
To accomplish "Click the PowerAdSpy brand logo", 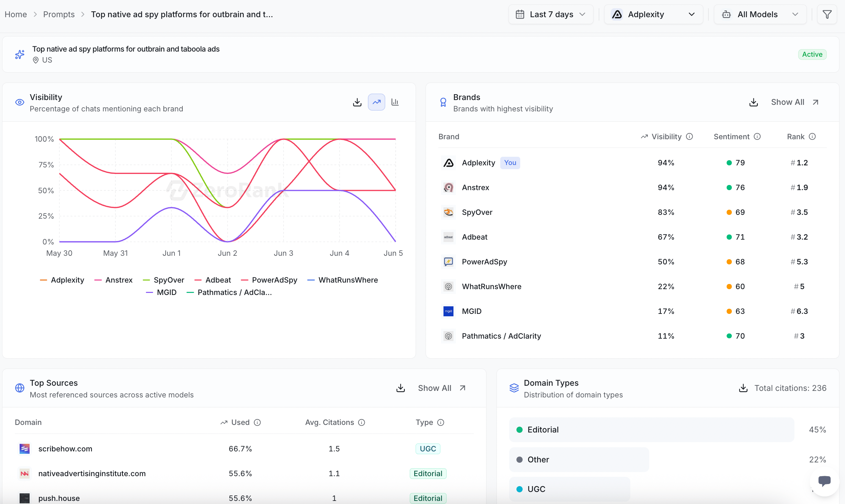I will [449, 262].
